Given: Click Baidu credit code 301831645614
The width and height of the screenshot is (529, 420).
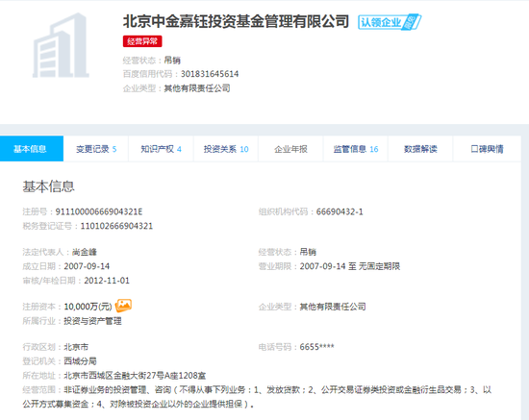Looking at the screenshot, I should 210,74.
